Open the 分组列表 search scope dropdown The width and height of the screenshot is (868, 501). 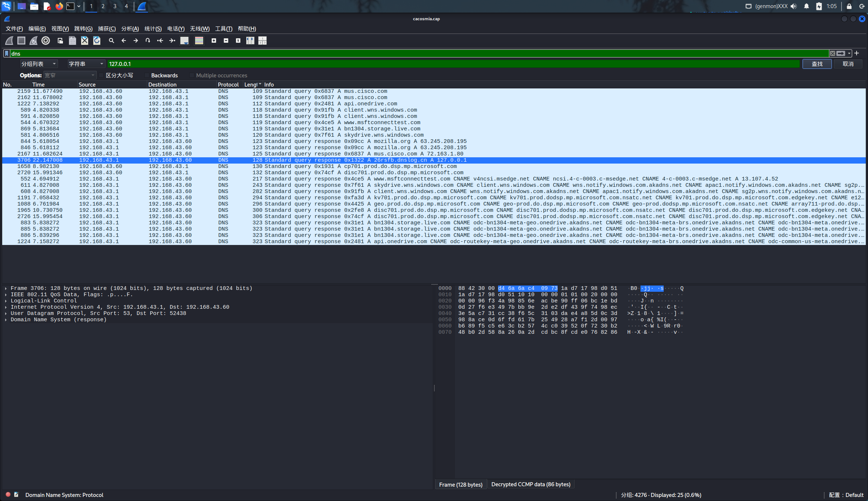(x=39, y=64)
